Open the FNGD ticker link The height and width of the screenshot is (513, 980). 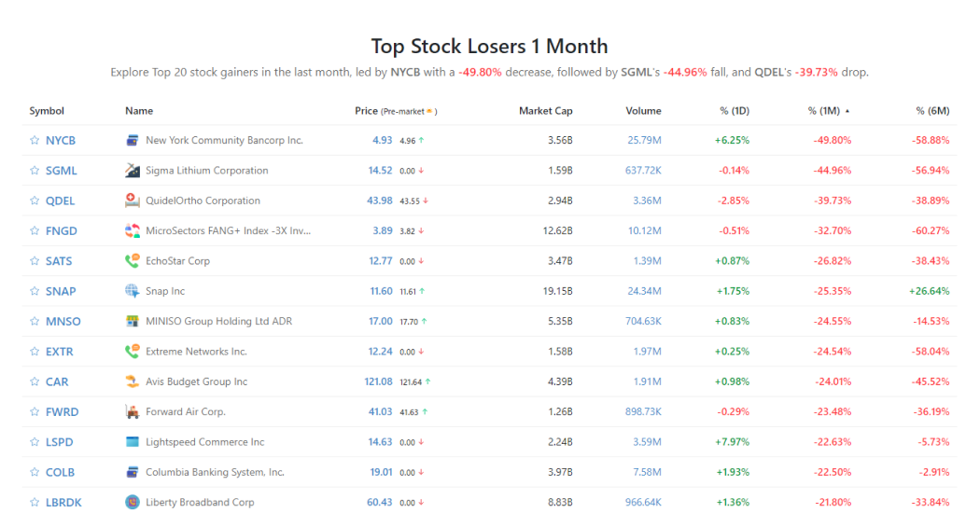[x=62, y=230]
